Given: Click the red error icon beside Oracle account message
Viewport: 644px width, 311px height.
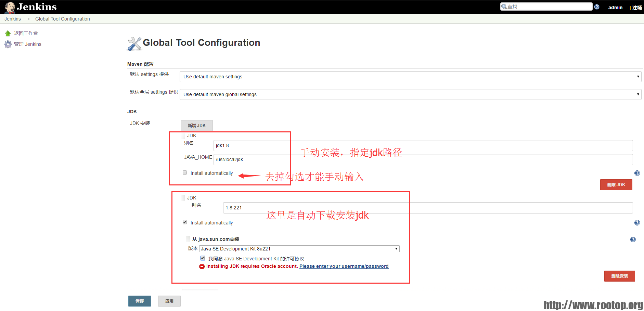Looking at the screenshot, I should 202,267.
